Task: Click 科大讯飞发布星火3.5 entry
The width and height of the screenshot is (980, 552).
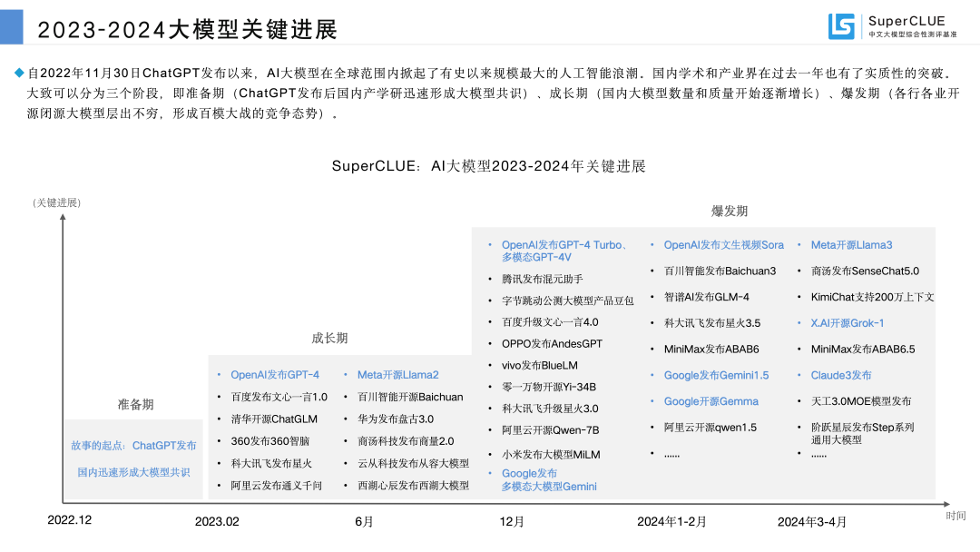Action: (x=712, y=323)
